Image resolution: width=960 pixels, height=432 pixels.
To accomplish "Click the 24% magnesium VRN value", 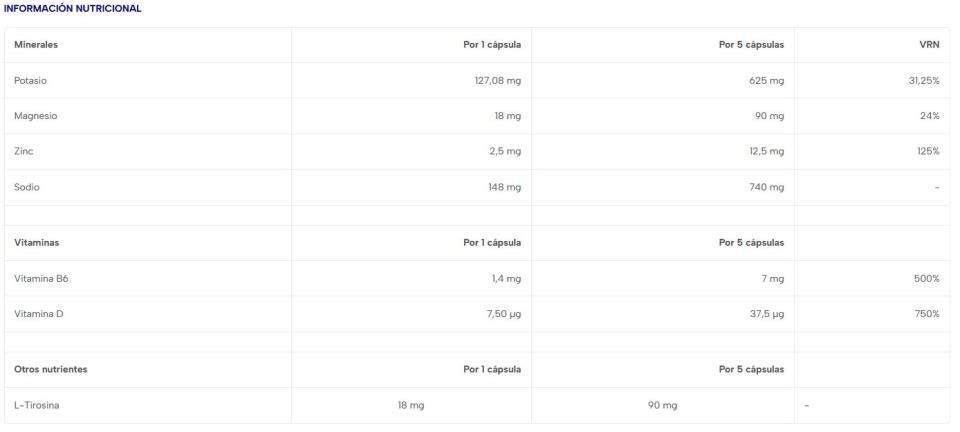I will (930, 116).
